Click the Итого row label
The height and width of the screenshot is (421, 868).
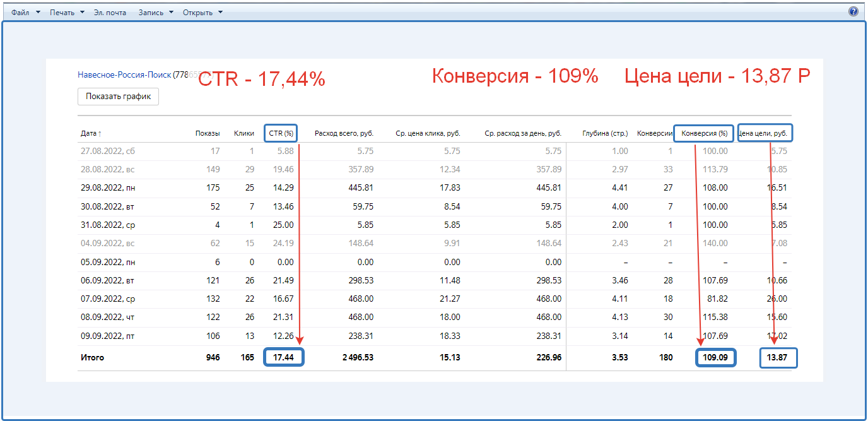[92, 357]
